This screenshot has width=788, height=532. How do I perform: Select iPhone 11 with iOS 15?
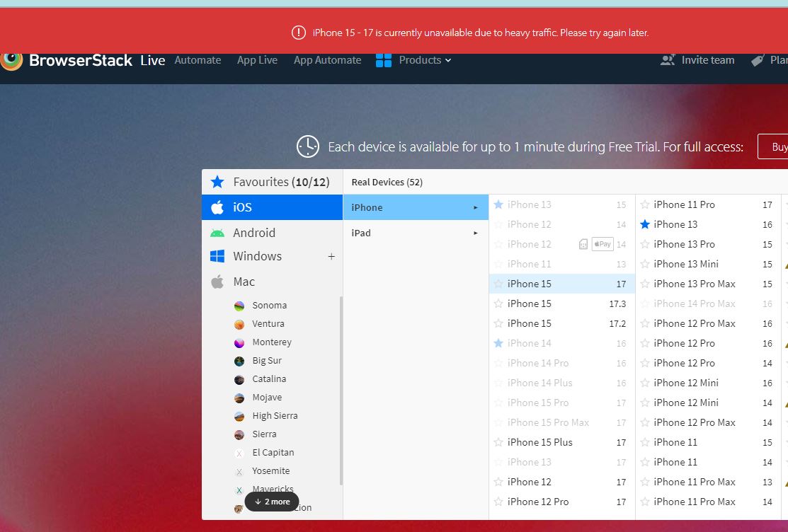(709, 442)
